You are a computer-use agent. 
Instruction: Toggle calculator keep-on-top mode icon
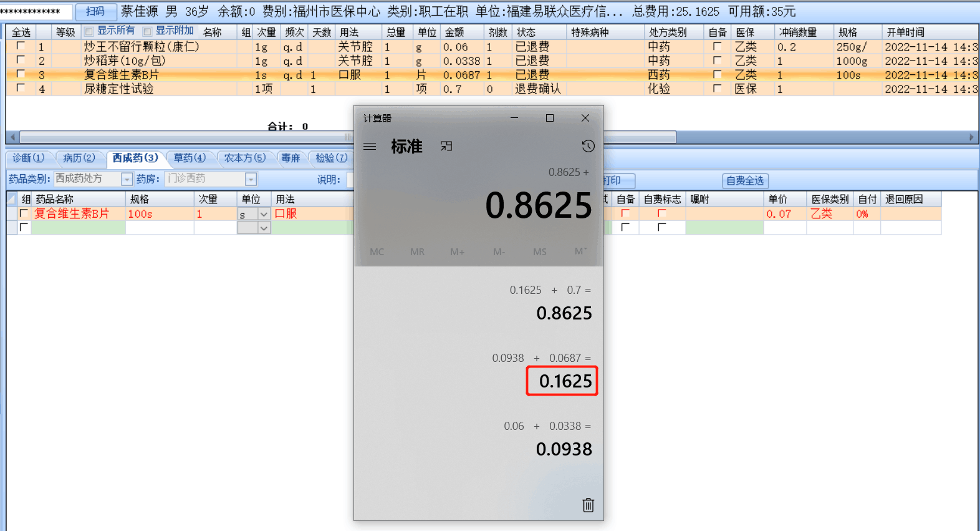tap(446, 146)
